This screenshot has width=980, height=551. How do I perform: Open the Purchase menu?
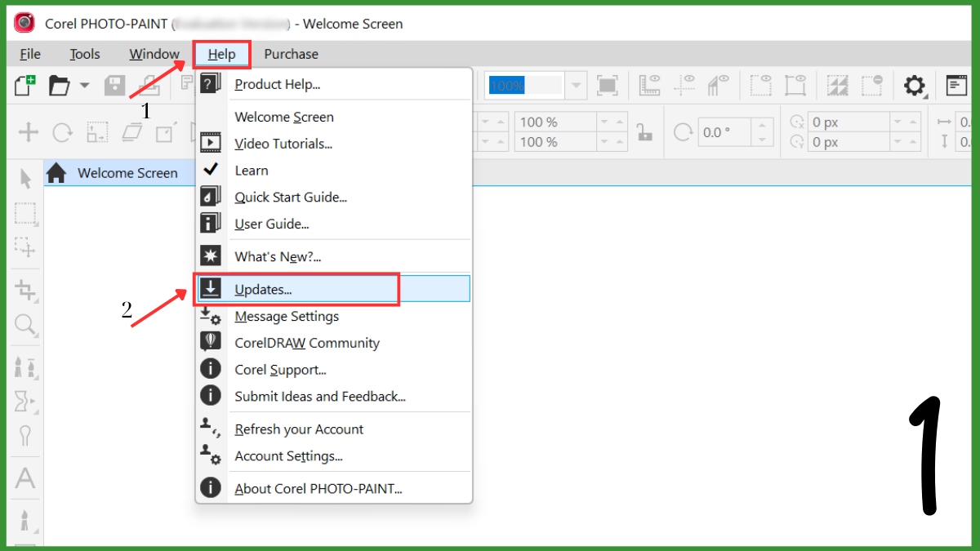[x=291, y=54]
